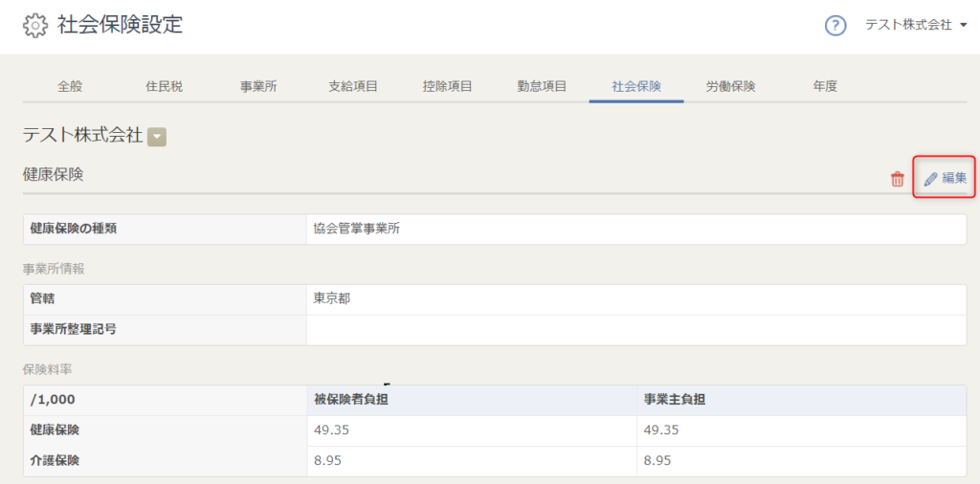
Task: Open the 勤怠項目 tab
Action: pyautogui.click(x=542, y=87)
